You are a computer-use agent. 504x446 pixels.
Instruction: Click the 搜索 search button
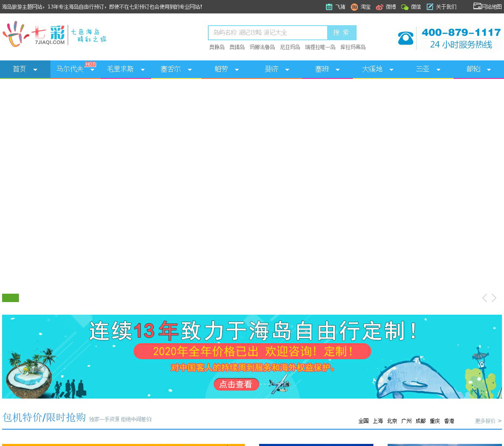[x=341, y=33]
